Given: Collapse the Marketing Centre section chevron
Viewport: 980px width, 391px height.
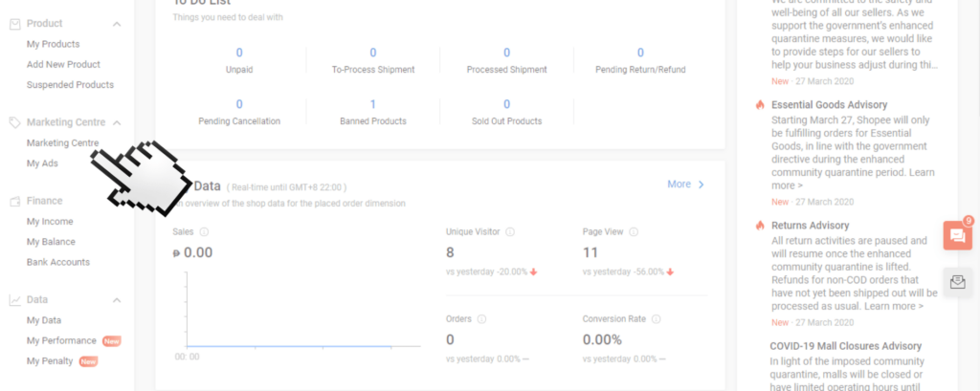Looking at the screenshot, I should tap(117, 122).
